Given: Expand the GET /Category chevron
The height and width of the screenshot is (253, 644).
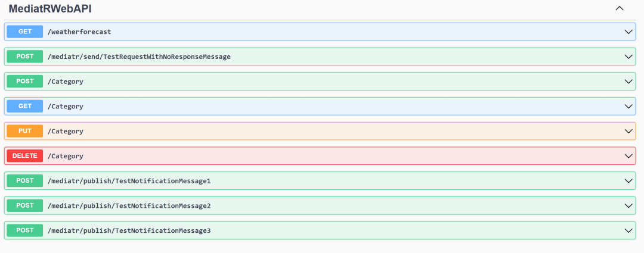Looking at the screenshot, I should (628, 106).
